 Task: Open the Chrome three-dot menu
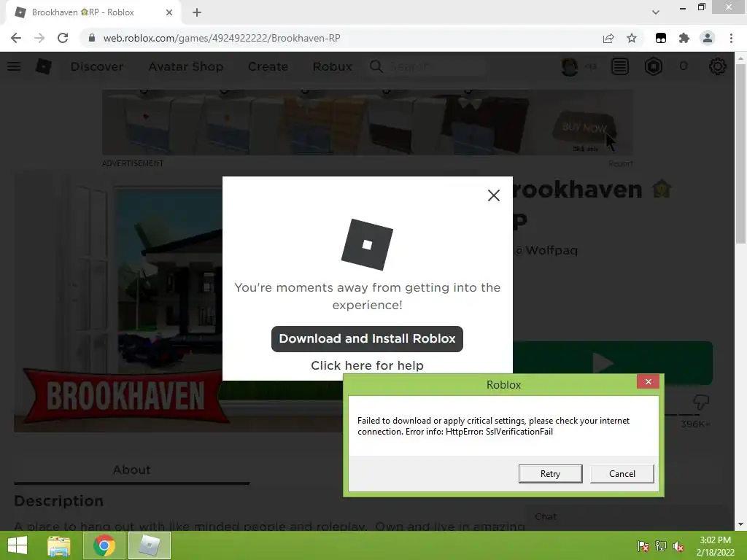(x=731, y=38)
